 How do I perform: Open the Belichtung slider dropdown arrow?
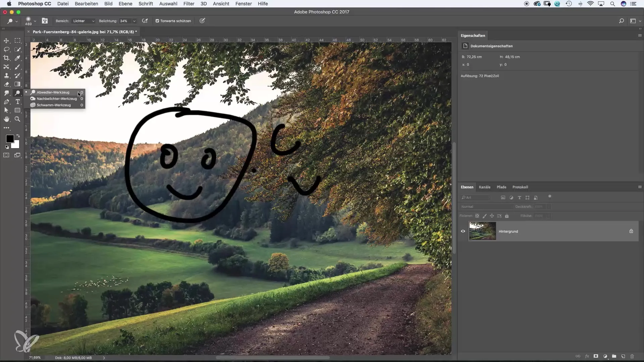[134, 21]
